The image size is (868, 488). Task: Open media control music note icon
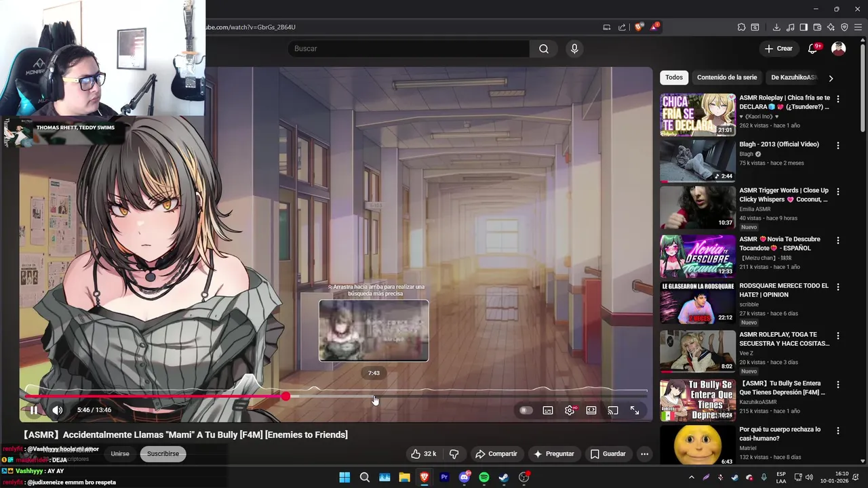(x=790, y=27)
